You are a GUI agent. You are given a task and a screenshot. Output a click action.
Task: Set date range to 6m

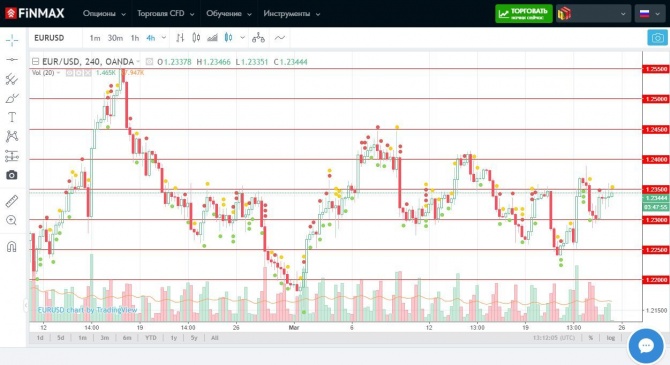[x=127, y=338]
